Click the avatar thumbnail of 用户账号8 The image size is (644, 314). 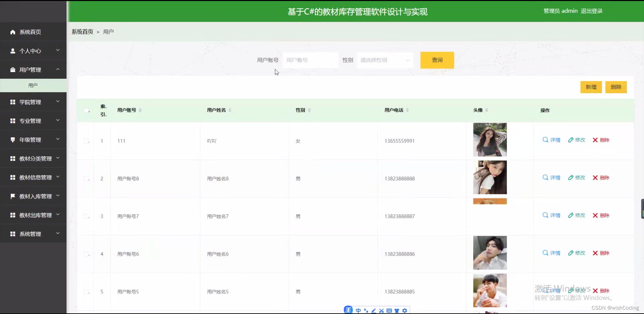point(490,177)
